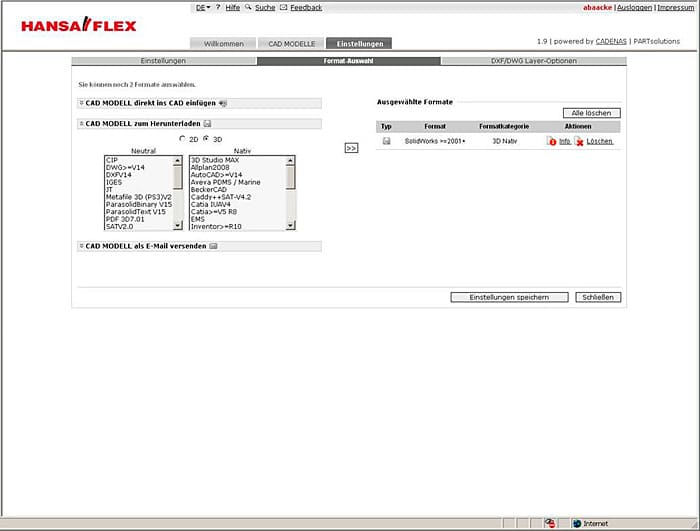Screen dimensions: 700x531
Task: Click the Info icon in SolidWorks row
Action: pyautogui.click(x=551, y=141)
